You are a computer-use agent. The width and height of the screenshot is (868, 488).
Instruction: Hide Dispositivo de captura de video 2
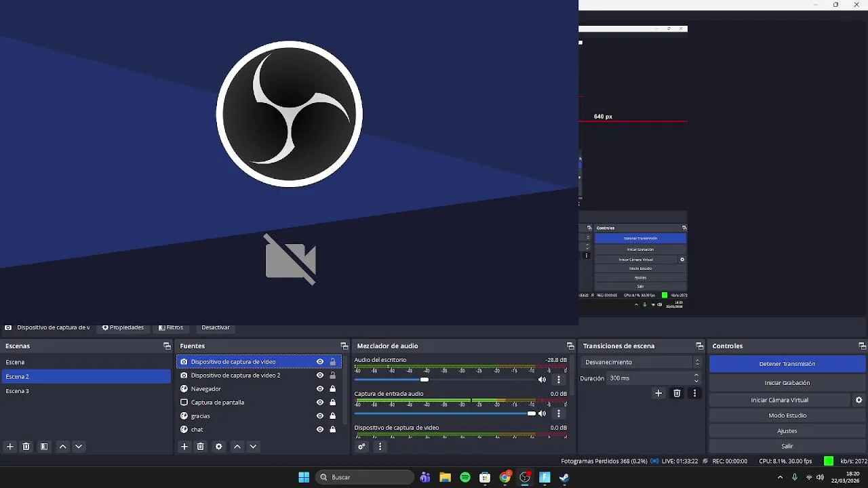[x=320, y=375]
